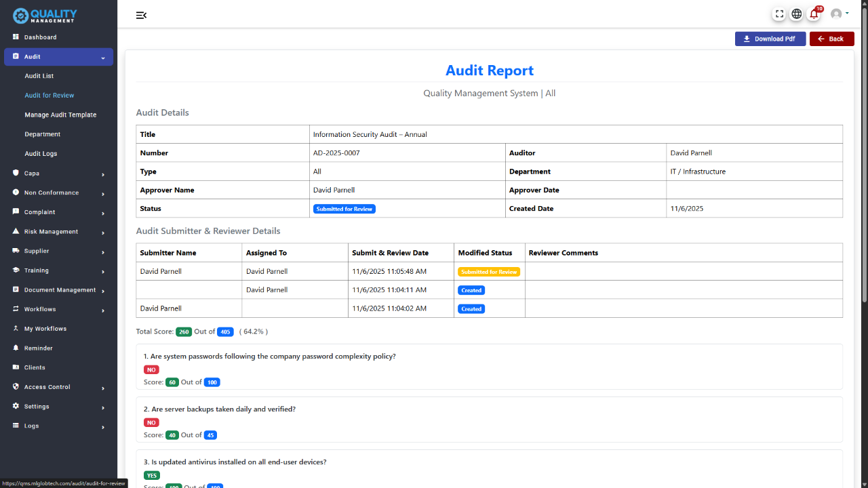Open Audit Logs submenu item
868x488 pixels.
tap(41, 154)
